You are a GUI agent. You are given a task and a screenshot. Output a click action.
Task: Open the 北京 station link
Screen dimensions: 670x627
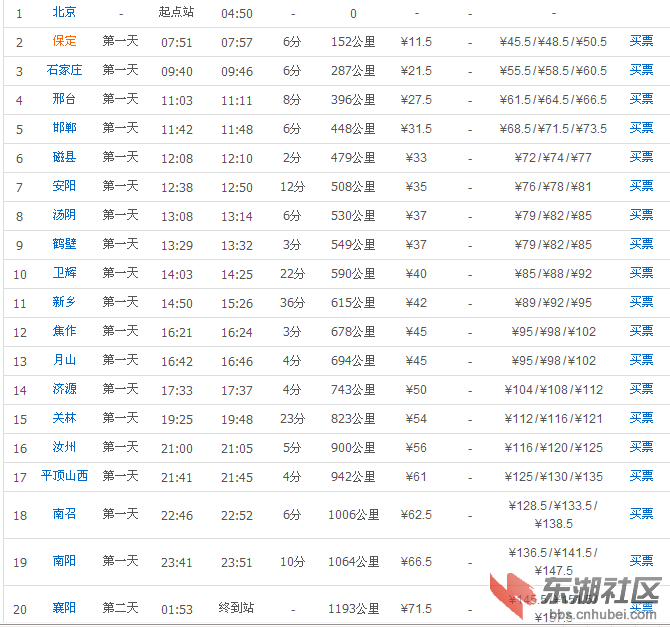(x=64, y=12)
